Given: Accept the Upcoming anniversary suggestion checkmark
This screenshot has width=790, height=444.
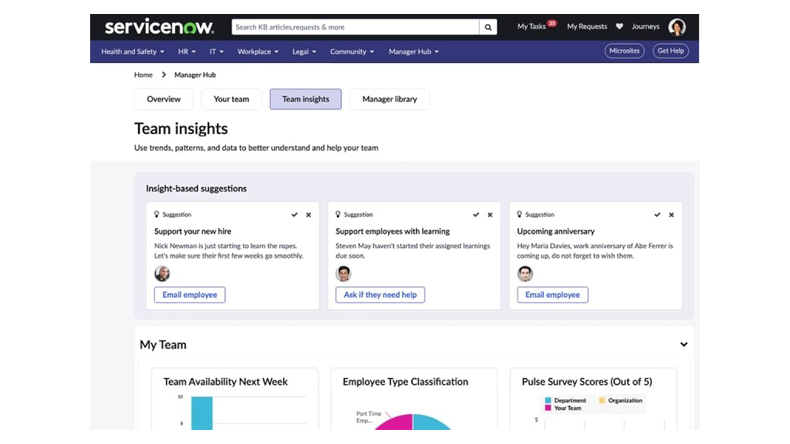Looking at the screenshot, I should click(657, 214).
